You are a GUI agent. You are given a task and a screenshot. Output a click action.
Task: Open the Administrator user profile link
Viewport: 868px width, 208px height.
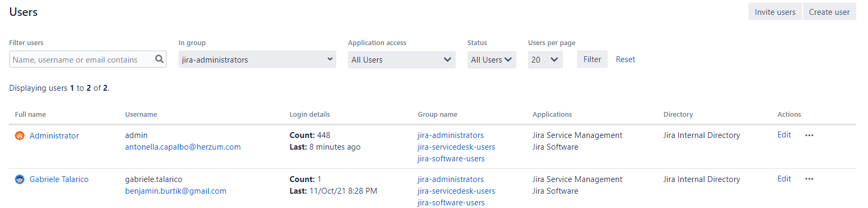click(x=54, y=136)
